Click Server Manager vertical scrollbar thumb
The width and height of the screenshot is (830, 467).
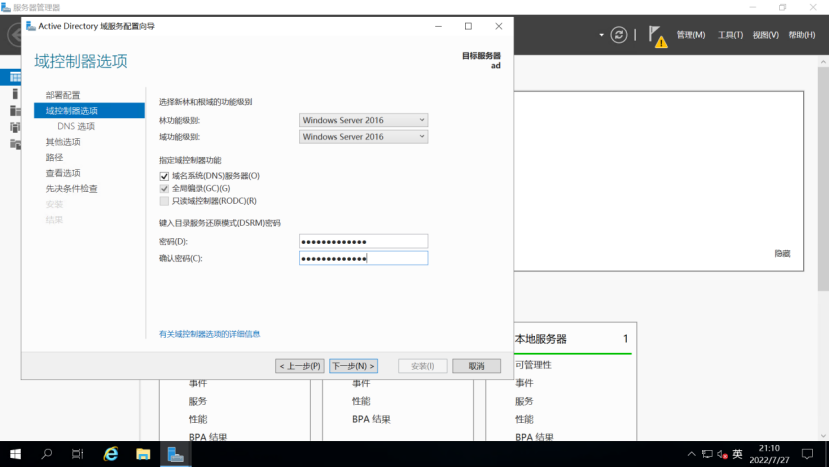tap(823, 178)
